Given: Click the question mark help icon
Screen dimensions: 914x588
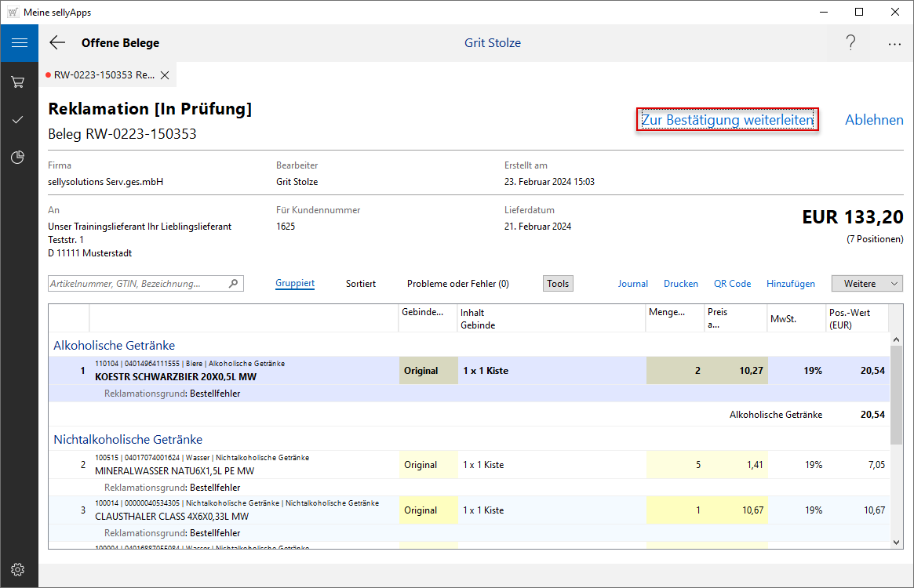Looking at the screenshot, I should [850, 43].
